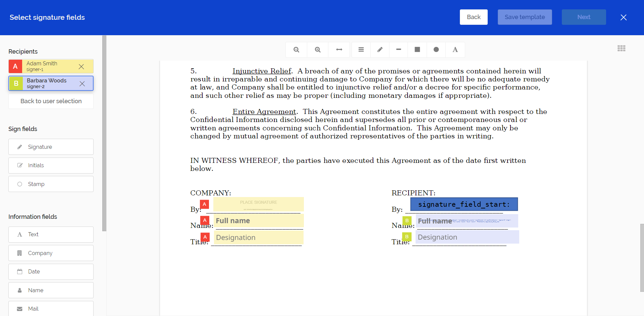Choose the Stamp sign field

(x=51, y=184)
